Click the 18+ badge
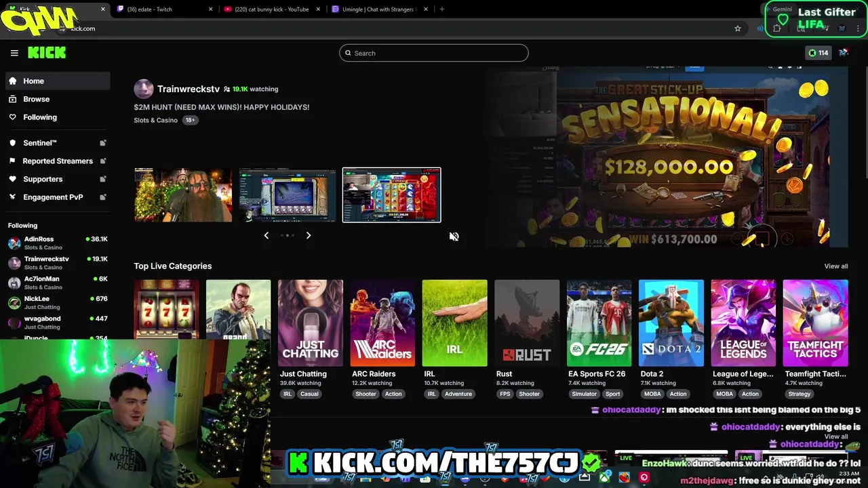This screenshot has height=488, width=868. [190, 120]
